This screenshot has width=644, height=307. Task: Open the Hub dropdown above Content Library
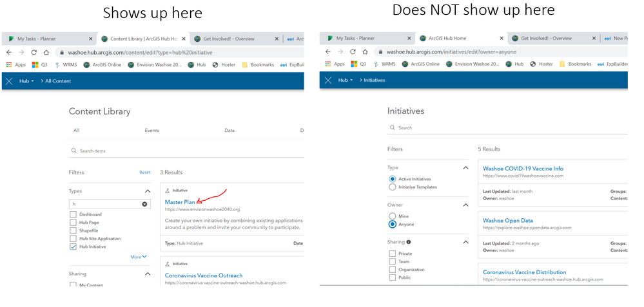26,81
